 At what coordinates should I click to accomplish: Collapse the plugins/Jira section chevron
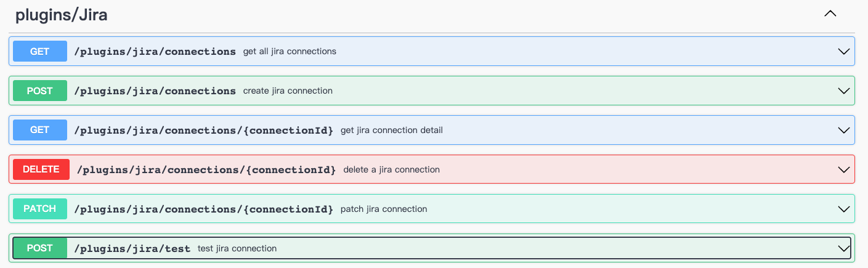click(x=830, y=14)
